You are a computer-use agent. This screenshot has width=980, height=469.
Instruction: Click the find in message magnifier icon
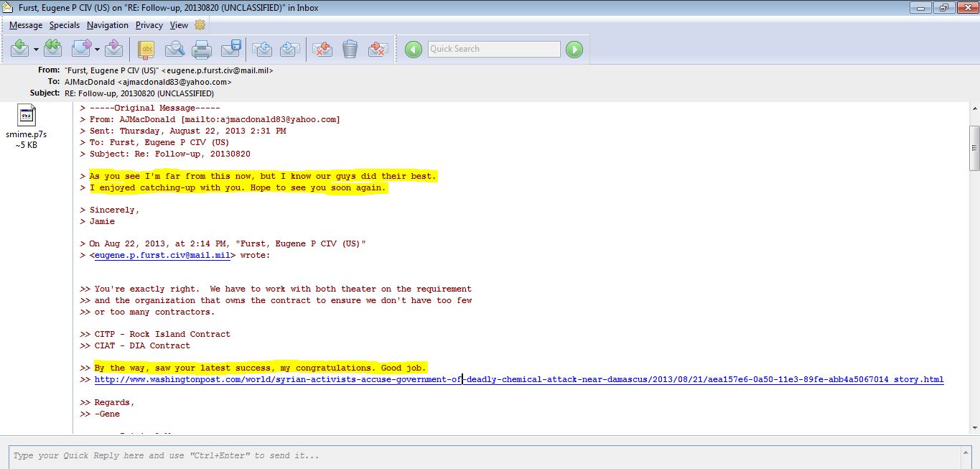click(174, 49)
